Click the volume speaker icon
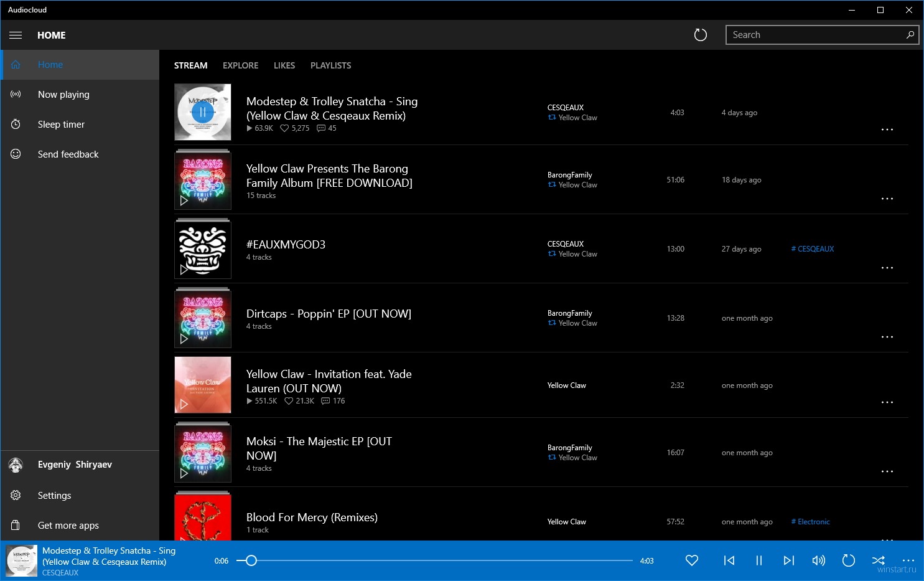The width and height of the screenshot is (924, 581). pos(819,560)
